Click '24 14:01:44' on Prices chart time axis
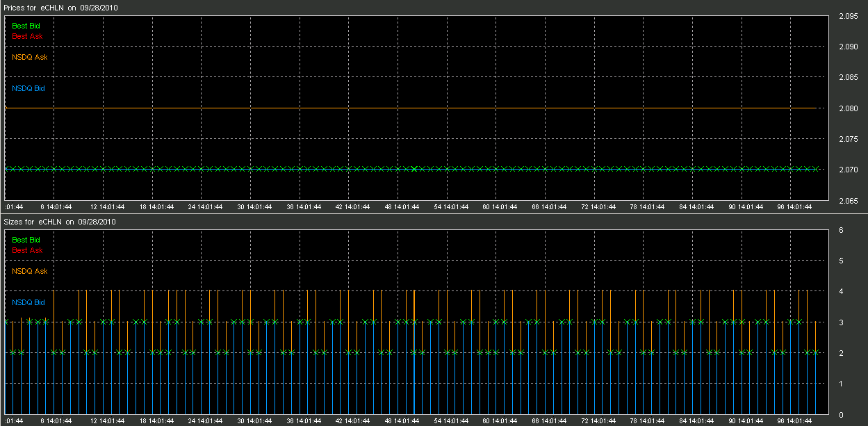Screen dimensions: 868x426 (x=206, y=206)
